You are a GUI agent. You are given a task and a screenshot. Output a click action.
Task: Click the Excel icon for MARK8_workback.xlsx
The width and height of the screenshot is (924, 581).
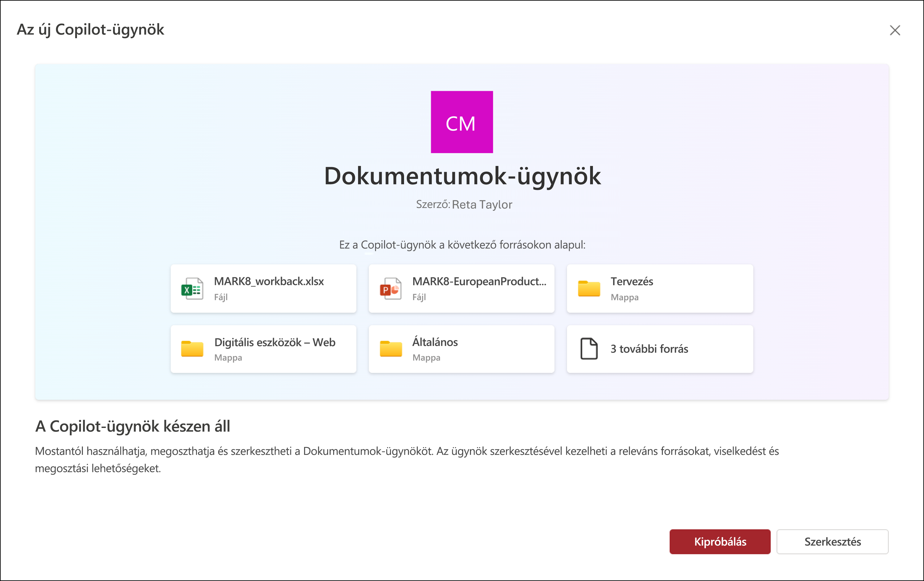pyautogui.click(x=192, y=289)
